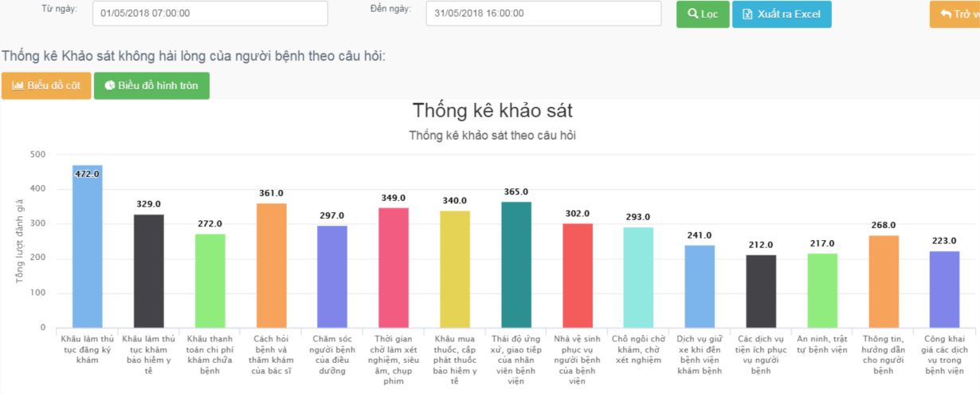This screenshot has height=394, width=980.
Task: Select the purple 223.0 bar for Công khai giá
Action: tap(945, 290)
